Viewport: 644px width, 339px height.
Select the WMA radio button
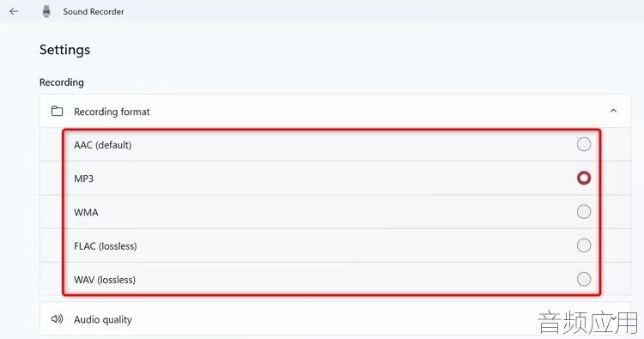point(584,212)
